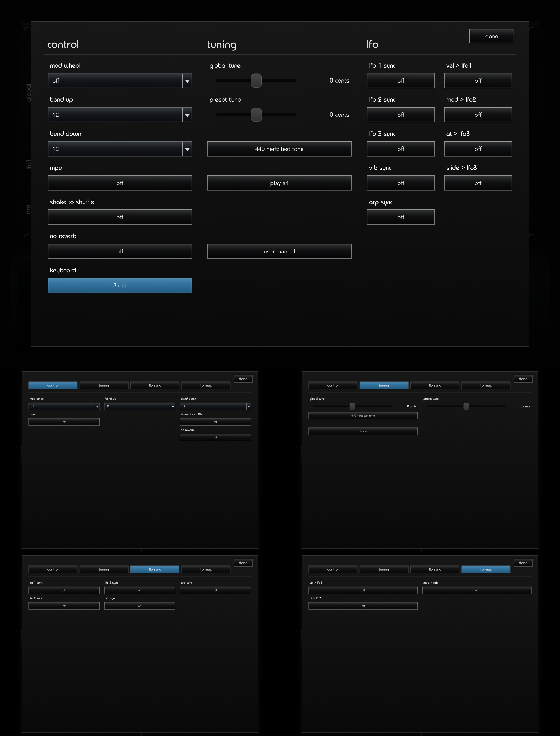The height and width of the screenshot is (736, 560).
Task: Select lfo sync tab in panel with active tuning tab
Action: tap(435, 385)
